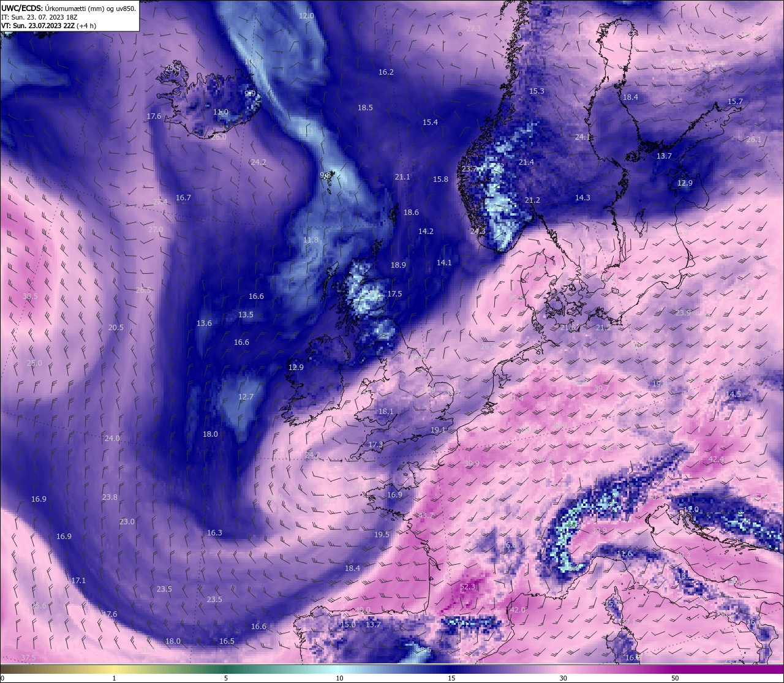Select the 17.3 value over southwest England
The width and height of the screenshot is (784, 683).
click(x=375, y=444)
